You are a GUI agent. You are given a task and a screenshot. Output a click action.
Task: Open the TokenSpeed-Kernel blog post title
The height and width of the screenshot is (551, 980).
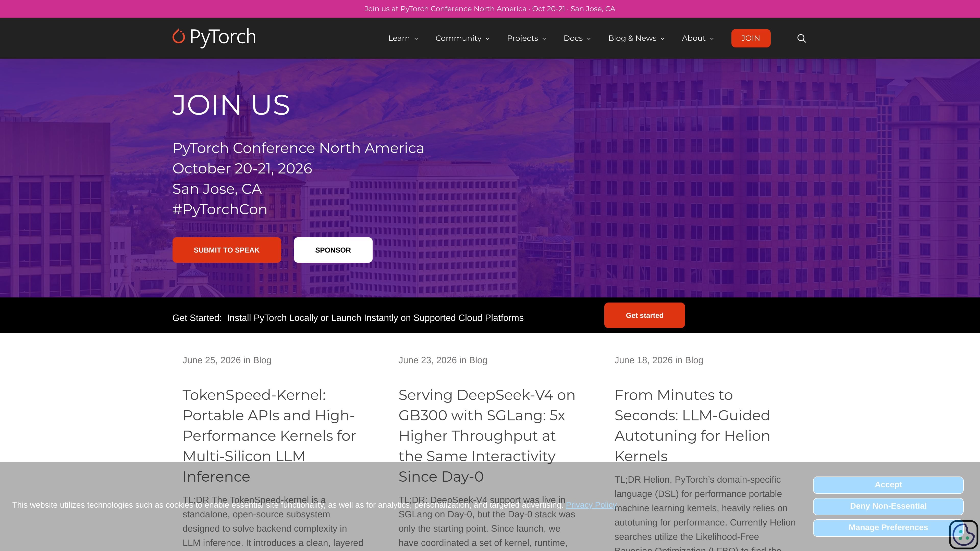pos(269,436)
